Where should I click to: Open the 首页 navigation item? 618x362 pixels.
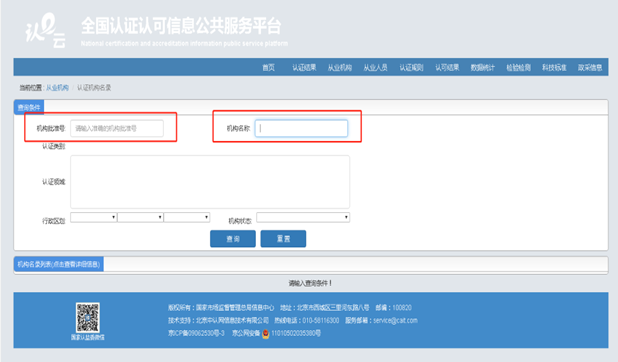(268, 67)
